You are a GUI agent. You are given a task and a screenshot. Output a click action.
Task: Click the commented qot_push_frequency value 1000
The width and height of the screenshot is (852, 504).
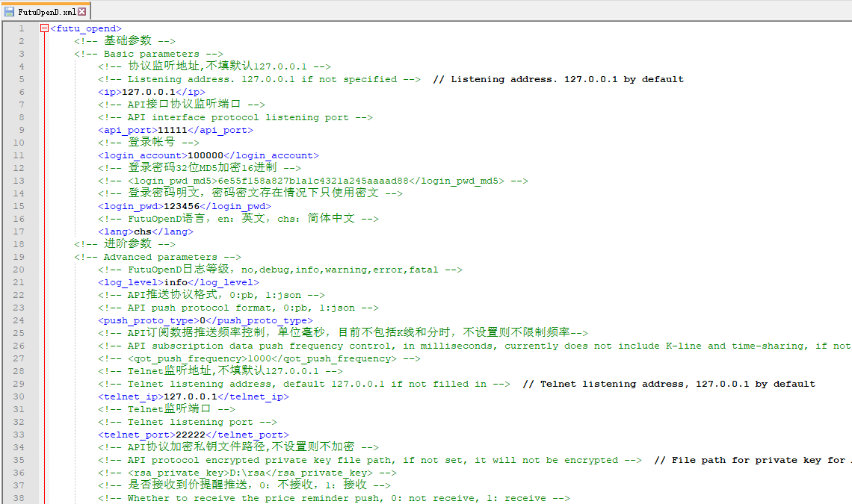(x=259, y=358)
